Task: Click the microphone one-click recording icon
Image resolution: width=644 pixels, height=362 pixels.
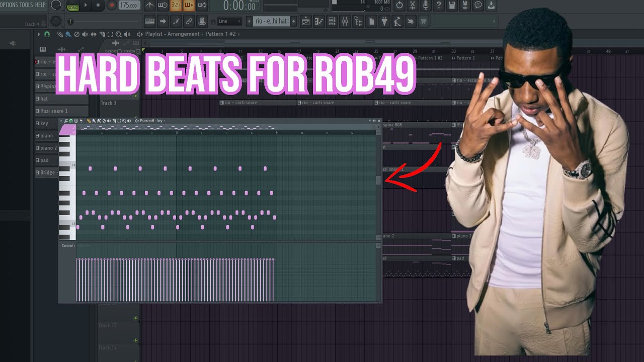Action: [426, 6]
